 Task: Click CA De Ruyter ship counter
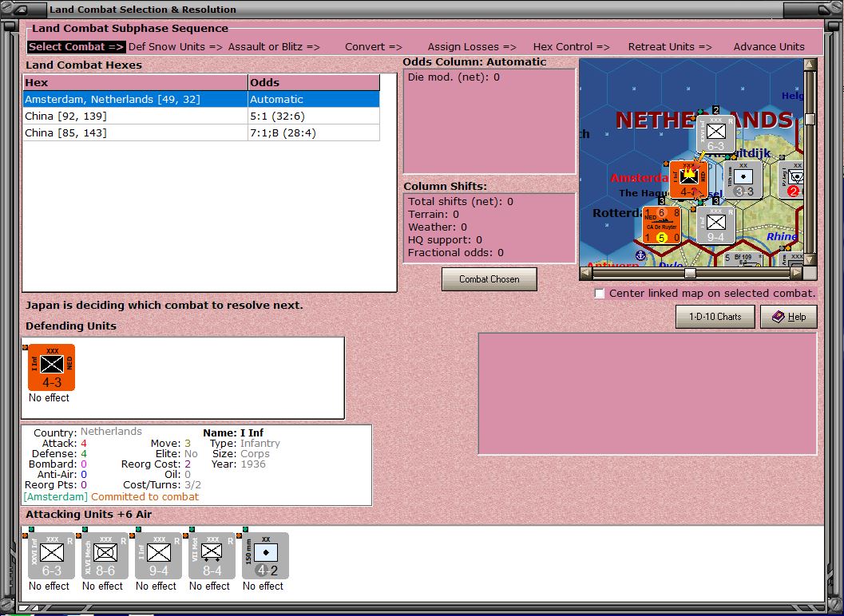pyautogui.click(x=661, y=226)
